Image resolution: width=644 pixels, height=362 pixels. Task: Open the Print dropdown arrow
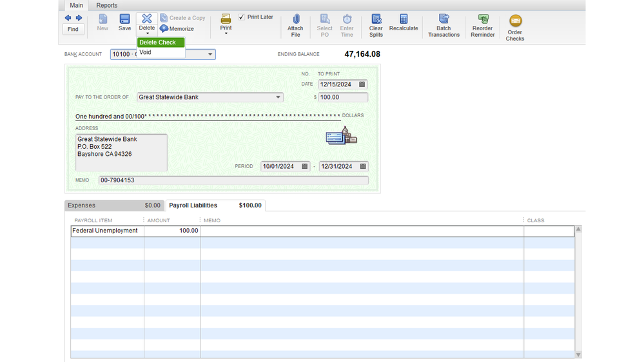226,33
